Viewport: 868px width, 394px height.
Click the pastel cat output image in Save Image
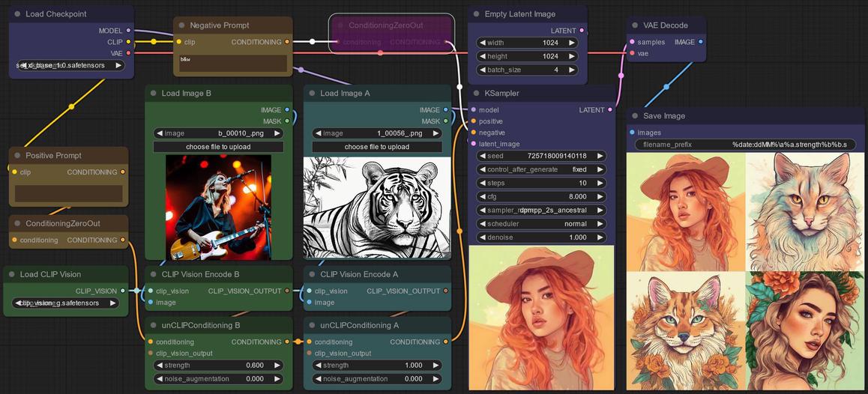pyautogui.click(x=804, y=211)
